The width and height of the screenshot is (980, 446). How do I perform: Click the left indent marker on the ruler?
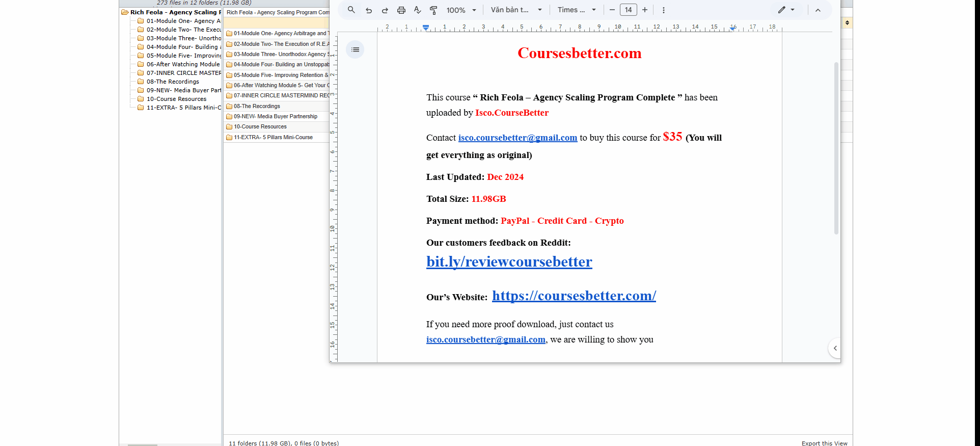pyautogui.click(x=426, y=28)
